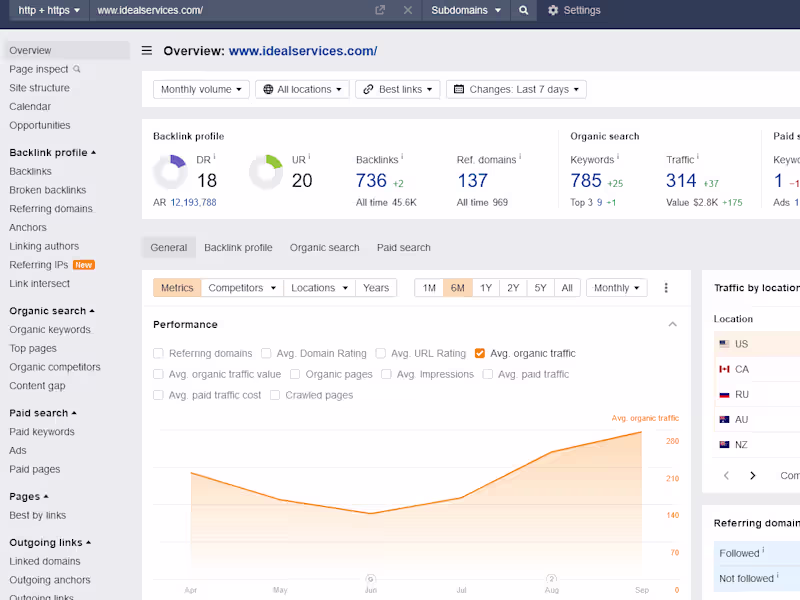Switch to the Backlink profile tab
This screenshot has height=600, width=800.
238,247
